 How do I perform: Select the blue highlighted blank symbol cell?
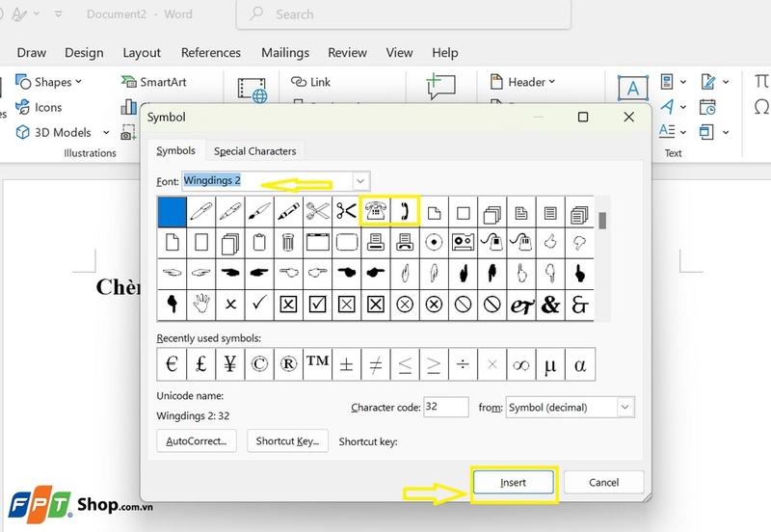click(173, 211)
